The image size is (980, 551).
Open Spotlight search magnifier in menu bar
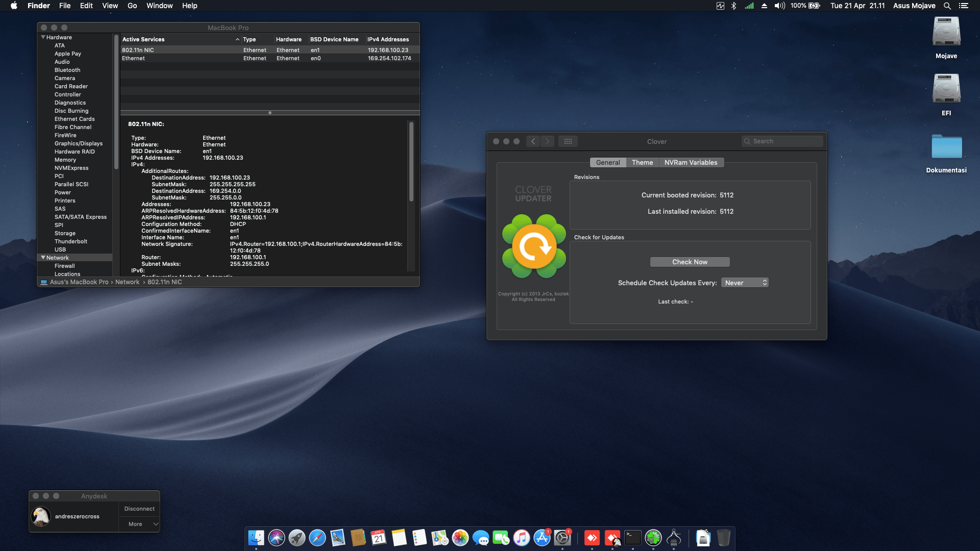(x=947, y=6)
